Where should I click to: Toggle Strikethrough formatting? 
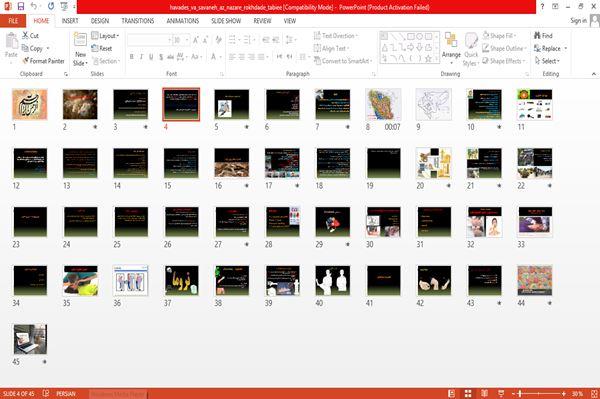170,57
